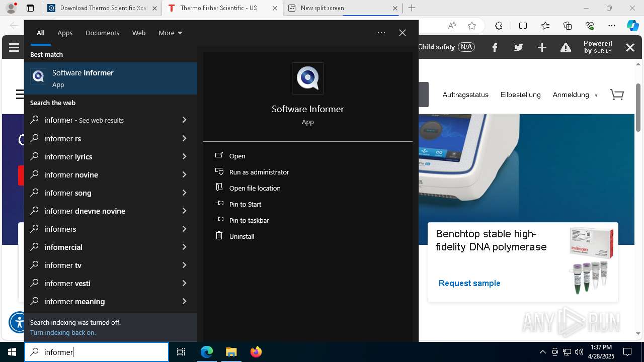Close the search panel with X
This screenshot has width=644, height=362.
click(x=403, y=33)
